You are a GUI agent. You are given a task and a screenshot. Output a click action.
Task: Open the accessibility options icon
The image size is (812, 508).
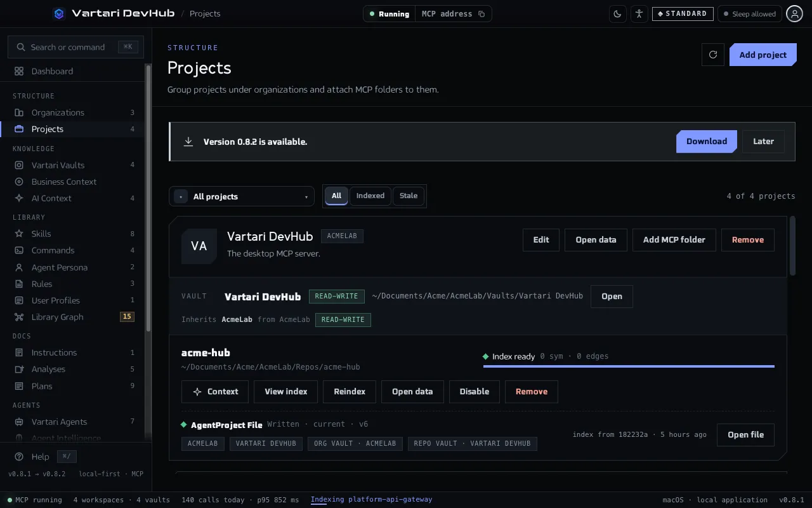click(639, 13)
